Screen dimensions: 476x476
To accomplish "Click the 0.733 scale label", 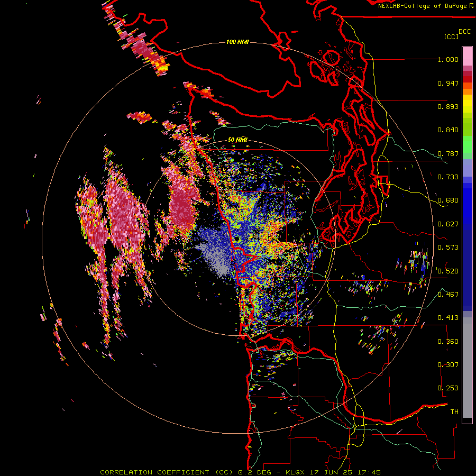I will pos(448,177).
